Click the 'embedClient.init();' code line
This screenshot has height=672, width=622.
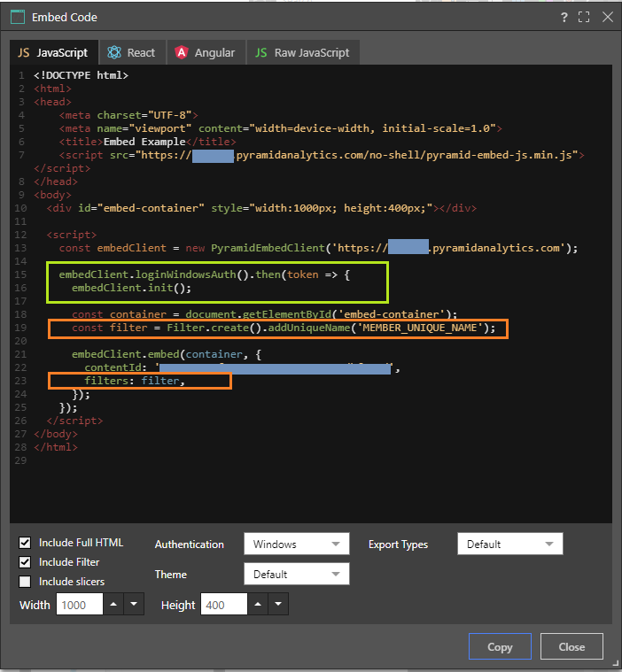[131, 288]
